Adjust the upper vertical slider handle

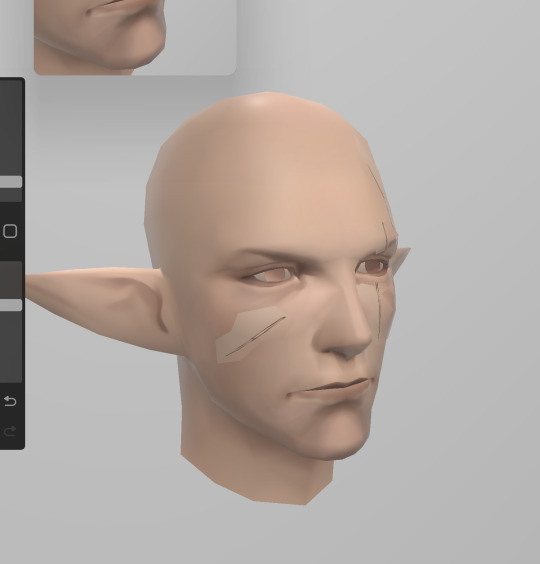[11, 182]
